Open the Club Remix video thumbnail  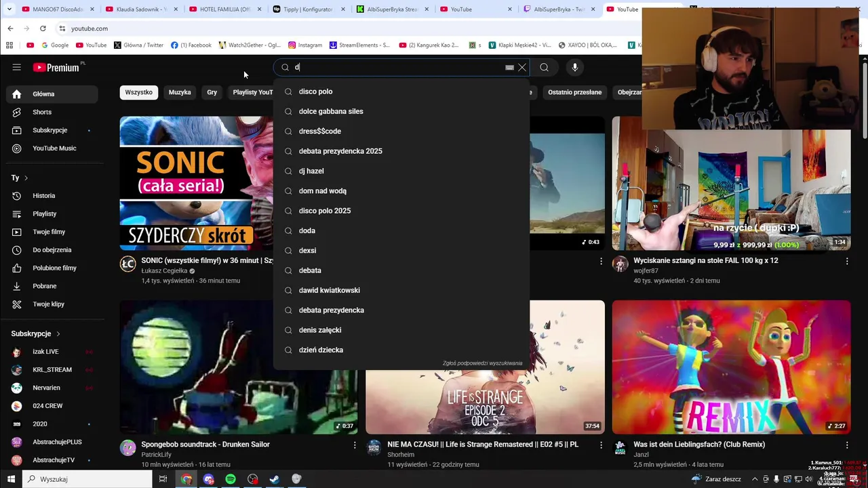tap(731, 367)
